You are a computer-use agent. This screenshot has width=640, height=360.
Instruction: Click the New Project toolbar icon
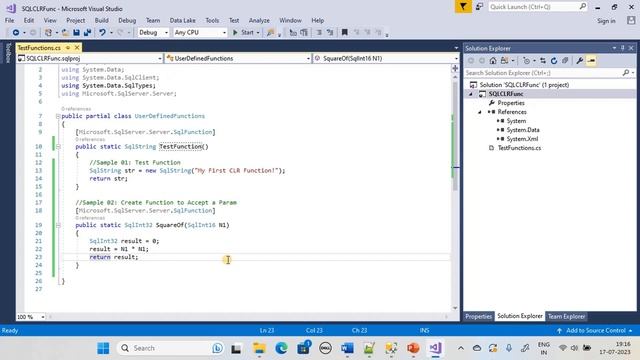point(48,32)
